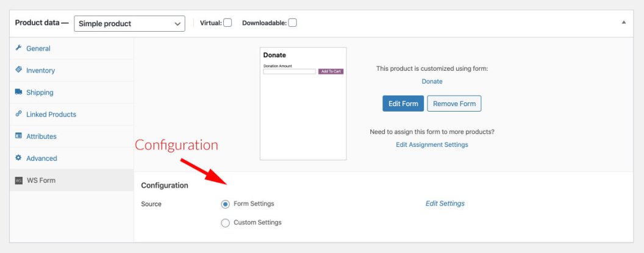
Task: Click the Donate form preview thumbnail
Action: click(303, 104)
